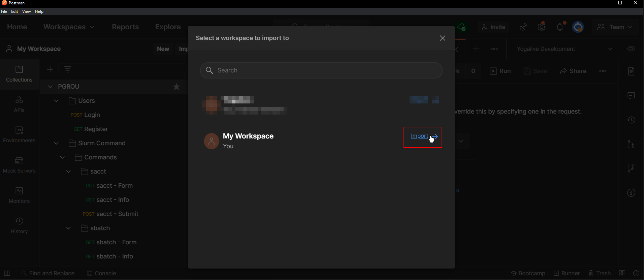Click the help icon in the status bar
This screenshot has width=644, height=280.
pyautogui.click(x=636, y=273)
